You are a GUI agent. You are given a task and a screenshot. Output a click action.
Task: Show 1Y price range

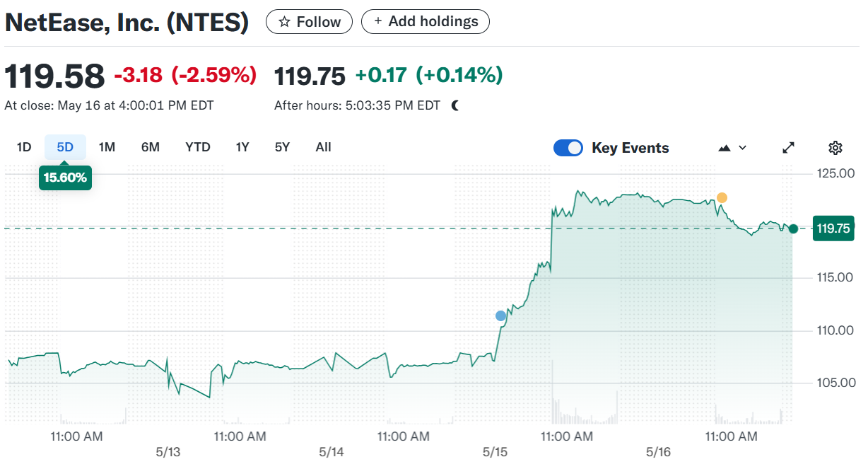click(x=242, y=147)
